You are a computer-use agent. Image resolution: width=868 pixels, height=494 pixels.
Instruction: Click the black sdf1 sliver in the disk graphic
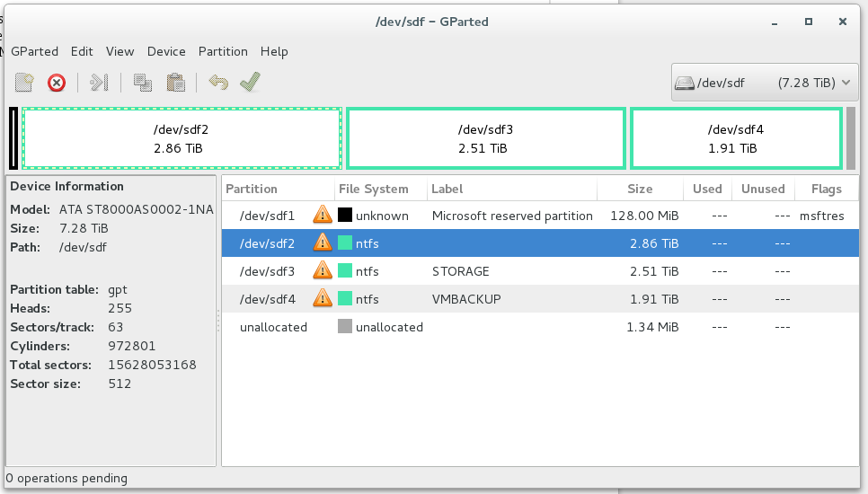(x=13, y=138)
